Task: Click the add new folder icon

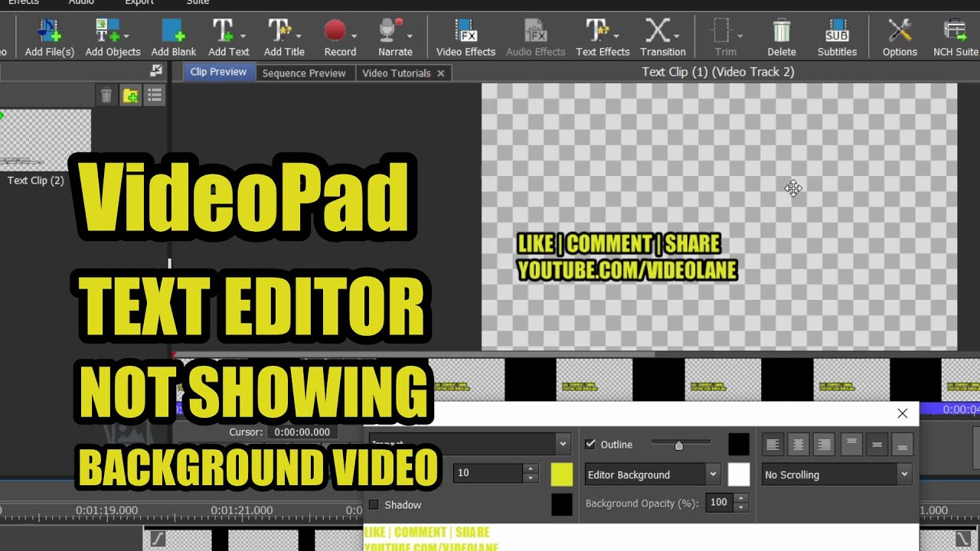Action: click(x=131, y=96)
